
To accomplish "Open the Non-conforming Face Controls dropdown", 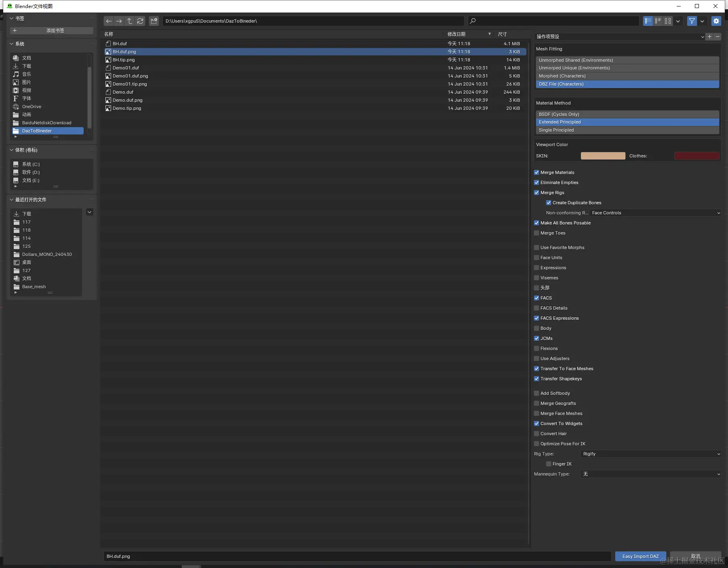I will pos(655,213).
